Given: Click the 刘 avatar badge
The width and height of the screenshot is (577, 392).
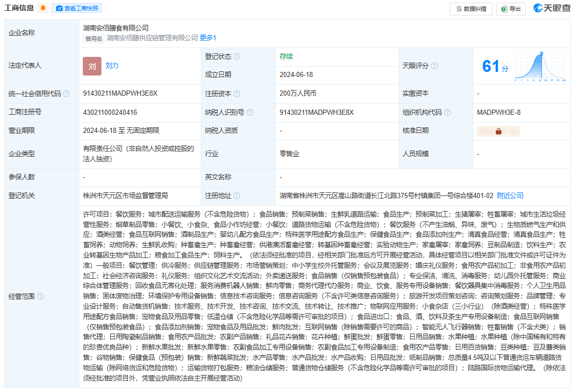Looking at the screenshot, I should (x=92, y=66).
